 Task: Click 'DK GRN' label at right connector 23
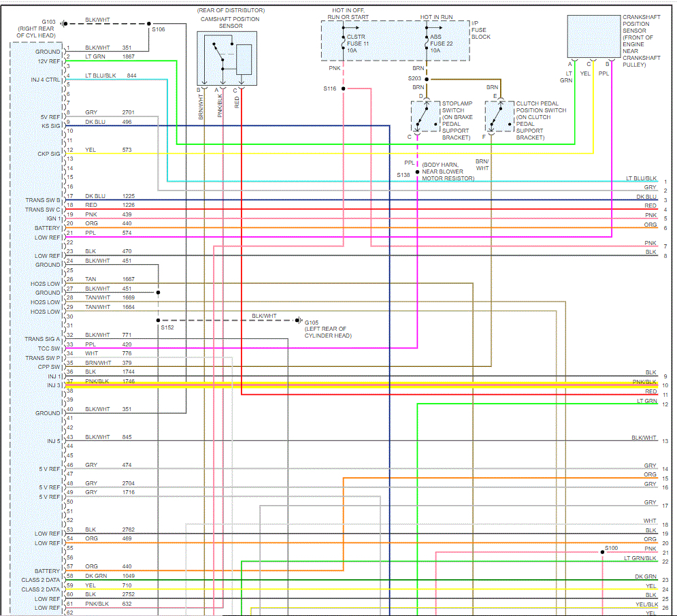click(646, 577)
